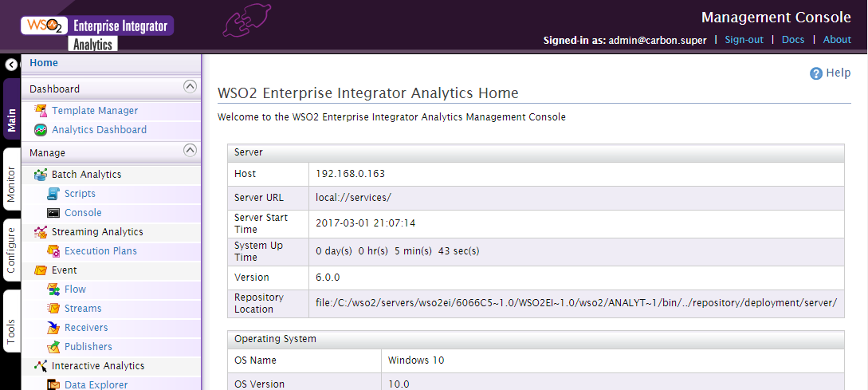This screenshot has width=868, height=390.
Task: Open the event Flow icon
Action: [x=53, y=290]
